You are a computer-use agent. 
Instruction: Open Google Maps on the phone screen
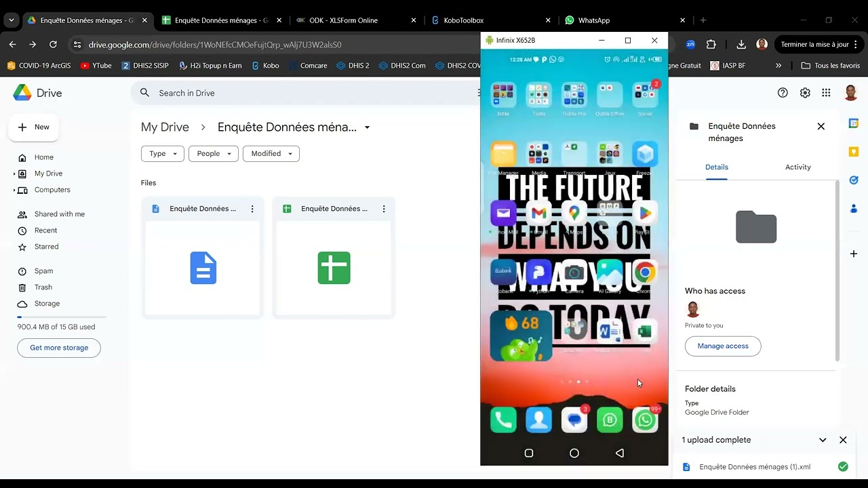coord(574,213)
